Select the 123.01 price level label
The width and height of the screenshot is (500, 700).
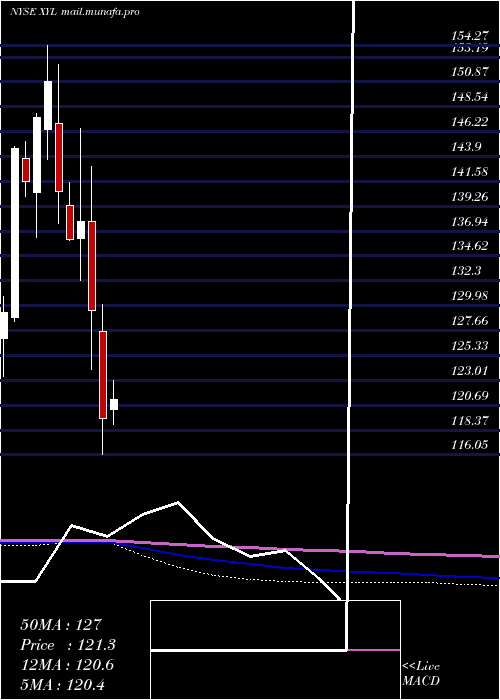click(x=470, y=371)
